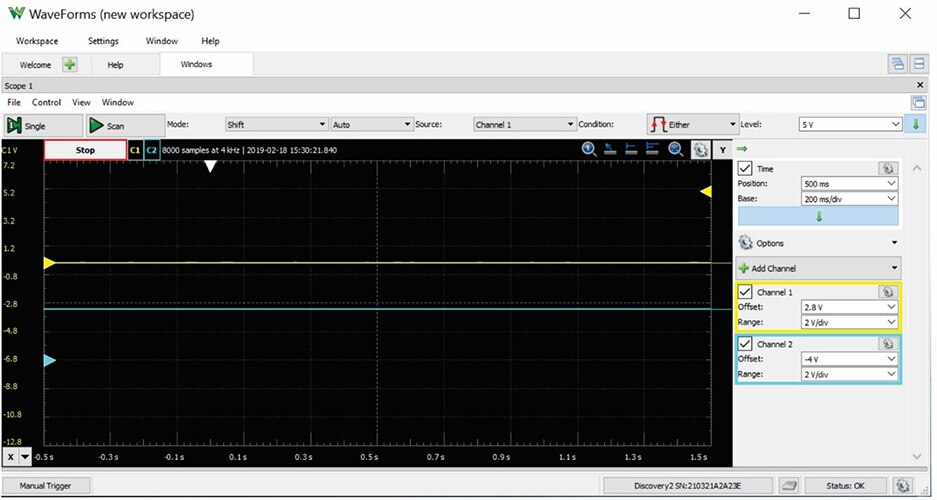Screen dimensions: 937x500
Task: Open the time Base 200 ms/div dropdown
Action: (x=849, y=199)
